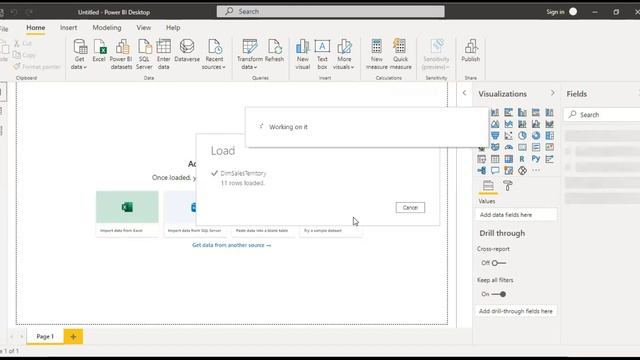Select the card visual
Image resolution: width=640 pixels, height=360 pixels.
(x=522, y=147)
